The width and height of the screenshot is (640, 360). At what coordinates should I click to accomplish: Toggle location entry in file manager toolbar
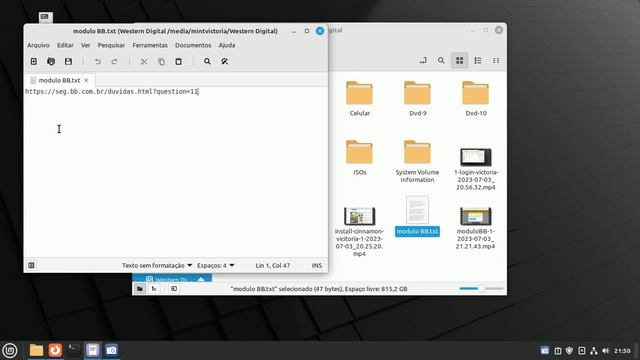click(423, 60)
